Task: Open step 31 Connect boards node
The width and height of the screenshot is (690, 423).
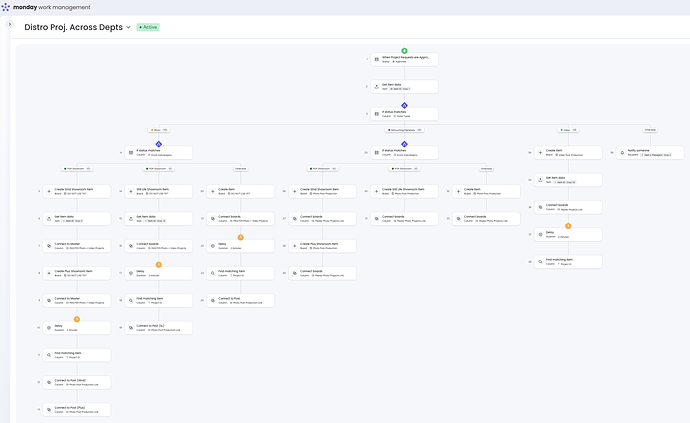Action: click(404, 219)
